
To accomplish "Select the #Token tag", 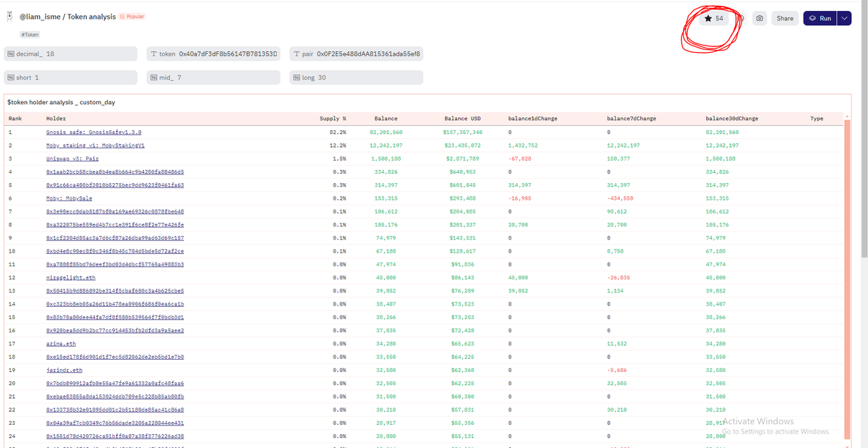I will coord(30,34).
